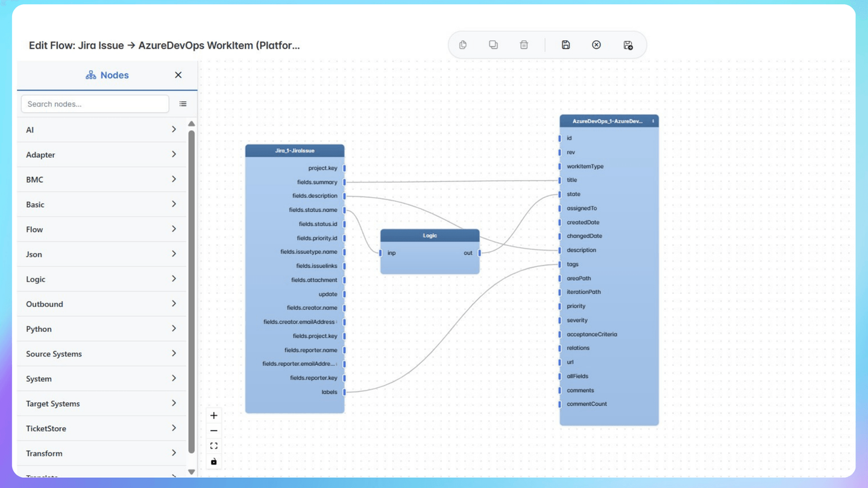Select the Jira_1-JiraIssue node header
This screenshot has width=868, height=488.
pos(295,151)
